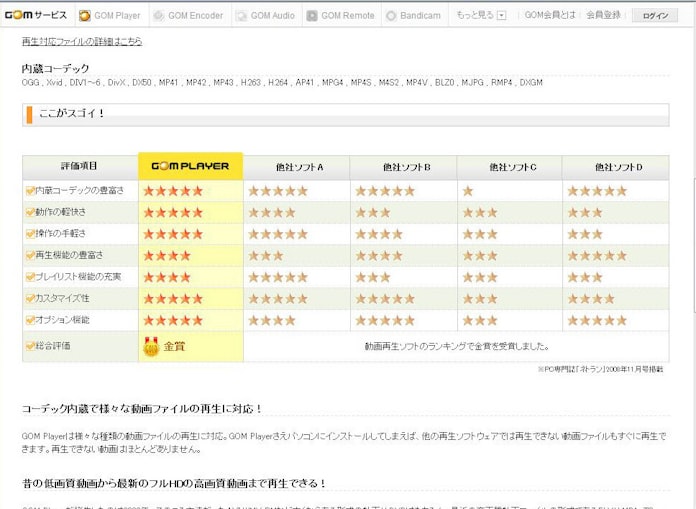Screen dimensions: 696x509
Task: Click the GOM PLAYER logo in table header
Action: tap(190, 166)
